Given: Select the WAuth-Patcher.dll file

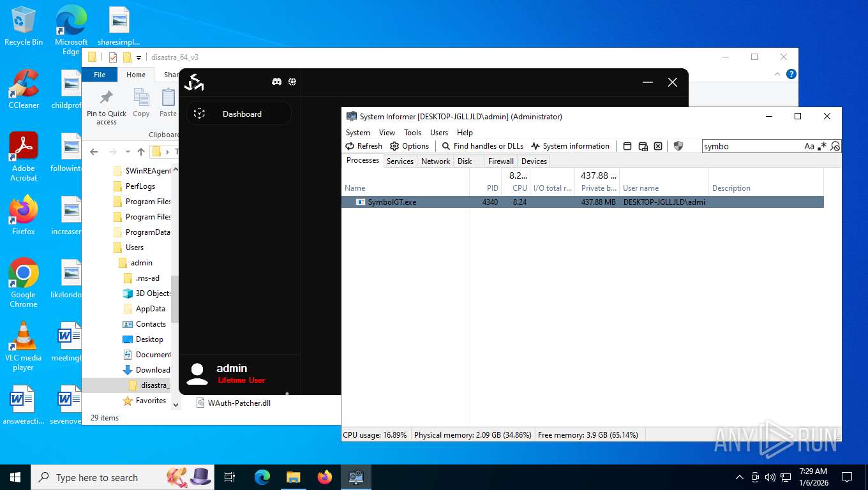Looking at the screenshot, I should click(x=239, y=403).
